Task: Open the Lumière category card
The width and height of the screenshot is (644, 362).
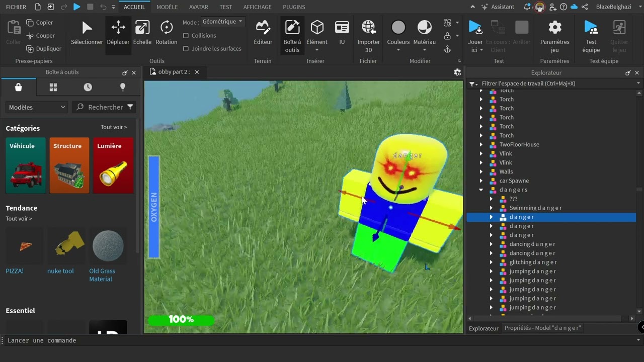Action: (x=113, y=165)
